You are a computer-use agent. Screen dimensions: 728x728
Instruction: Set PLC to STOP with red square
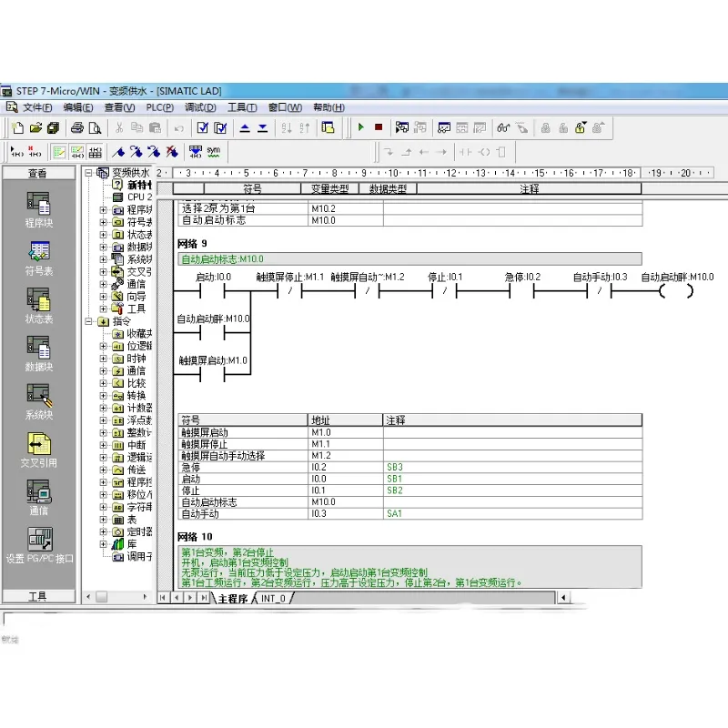379,127
